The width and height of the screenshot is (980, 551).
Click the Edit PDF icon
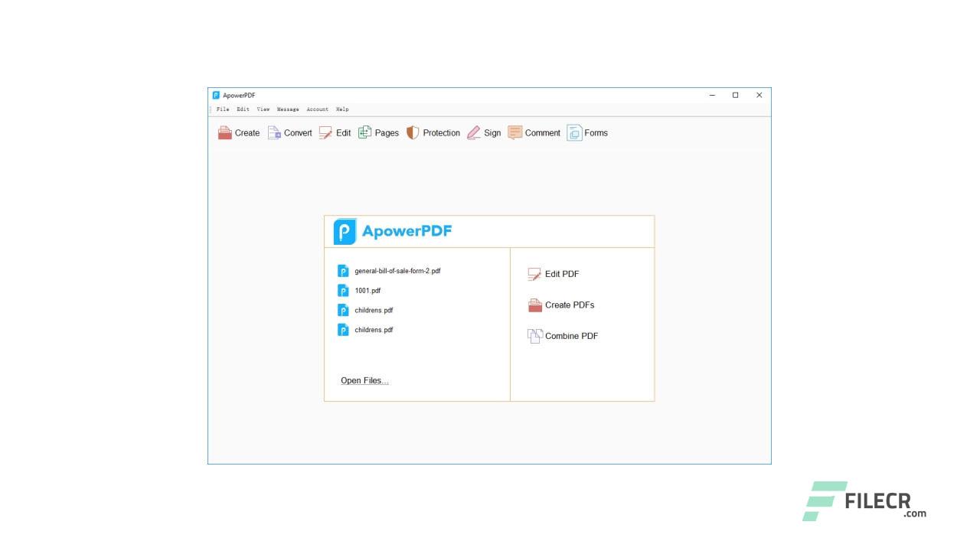click(534, 274)
